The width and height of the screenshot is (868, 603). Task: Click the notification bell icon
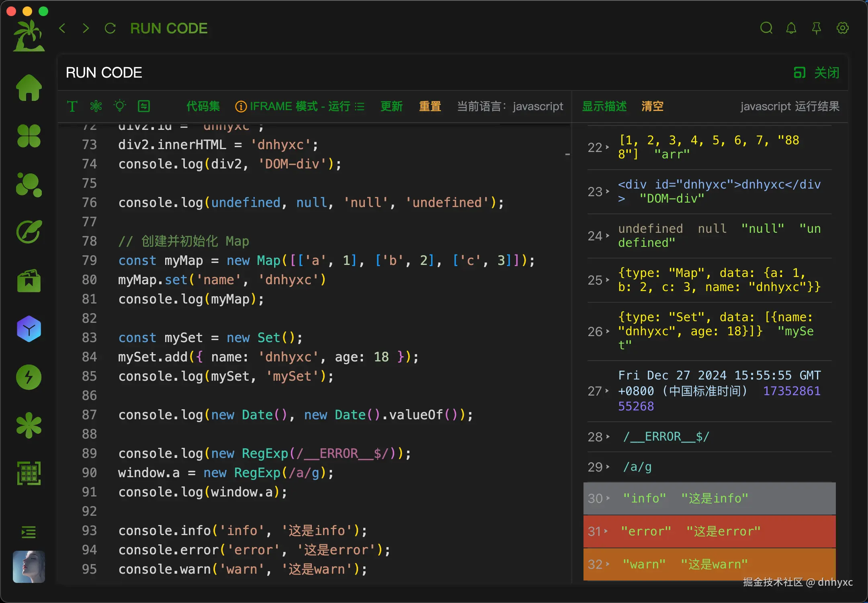[791, 28]
